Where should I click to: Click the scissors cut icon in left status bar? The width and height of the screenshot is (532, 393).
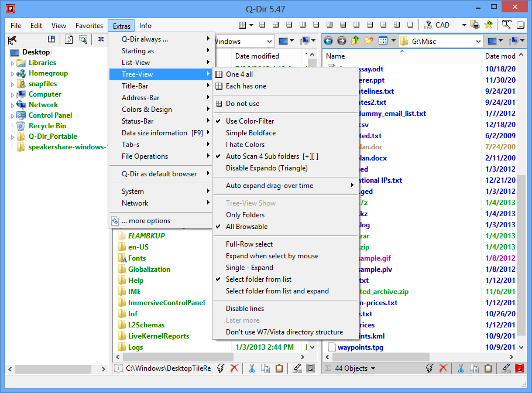(x=252, y=368)
